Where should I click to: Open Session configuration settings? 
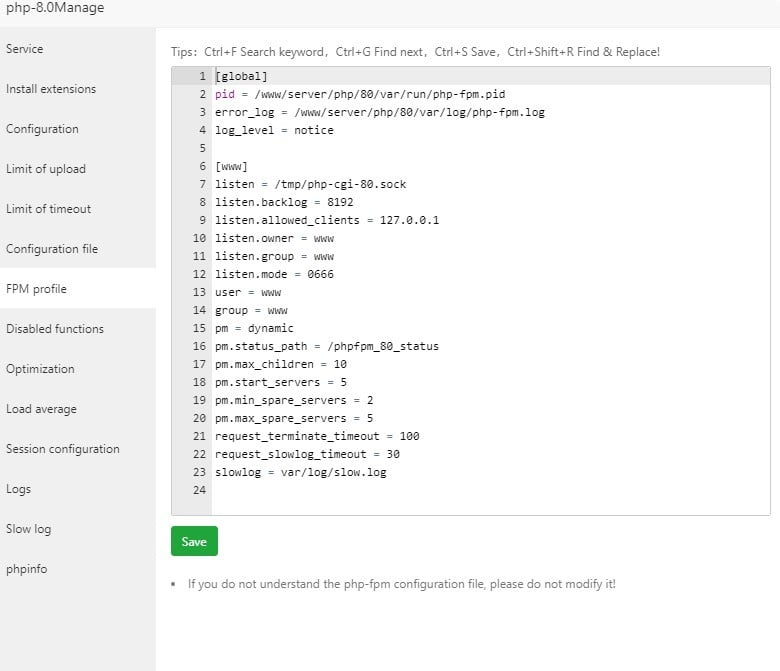pyautogui.click(x=63, y=449)
